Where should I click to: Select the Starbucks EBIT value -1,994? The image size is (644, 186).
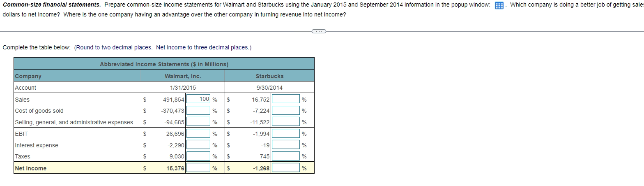point(261,134)
